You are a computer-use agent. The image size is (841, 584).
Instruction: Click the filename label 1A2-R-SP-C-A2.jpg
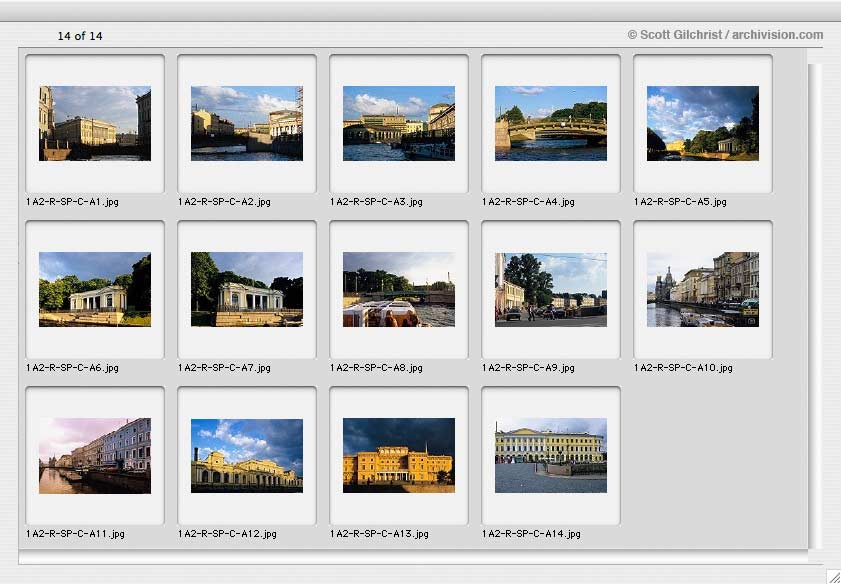(224, 202)
